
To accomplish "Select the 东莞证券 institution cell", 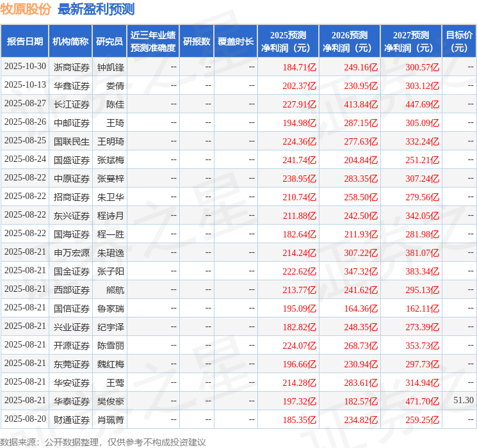I will tap(72, 364).
